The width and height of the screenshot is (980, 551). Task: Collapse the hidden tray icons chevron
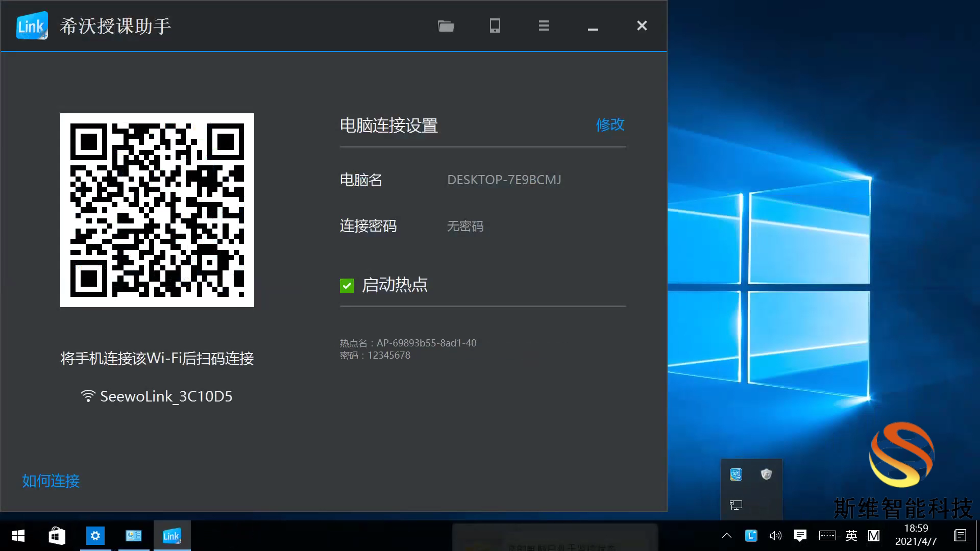[x=727, y=536]
